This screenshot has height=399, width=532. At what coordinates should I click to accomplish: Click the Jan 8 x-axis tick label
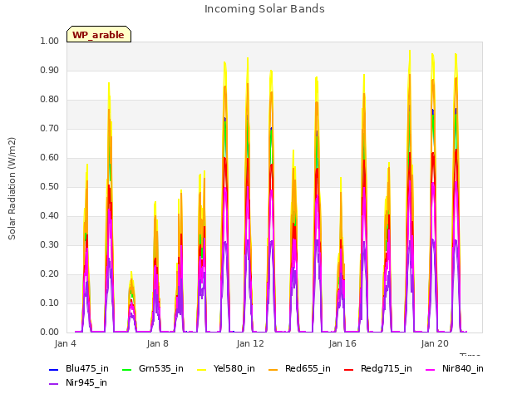click(x=157, y=343)
